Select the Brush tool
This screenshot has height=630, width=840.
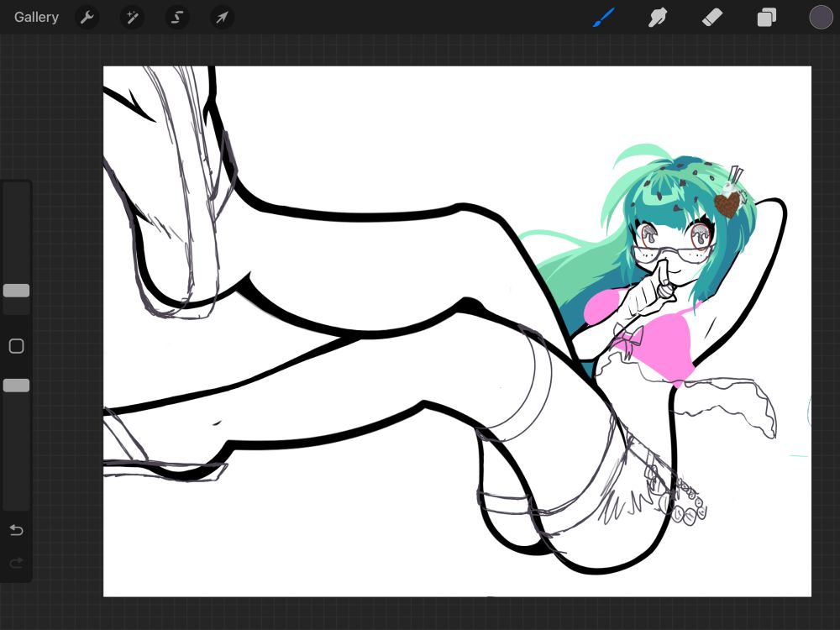(x=604, y=17)
